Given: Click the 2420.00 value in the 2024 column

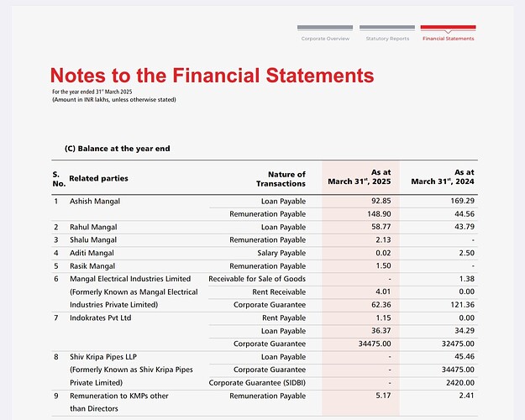Looking at the screenshot, I should point(460,382).
